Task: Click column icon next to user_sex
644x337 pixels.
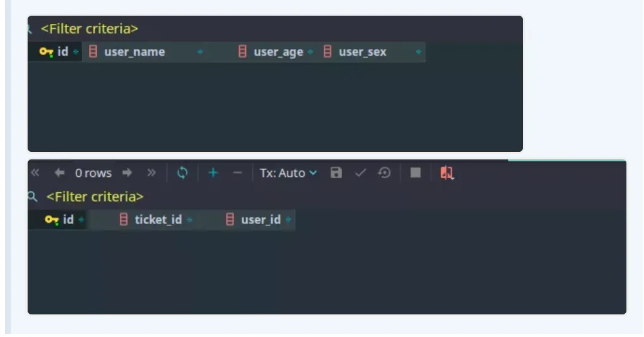Action: point(328,51)
